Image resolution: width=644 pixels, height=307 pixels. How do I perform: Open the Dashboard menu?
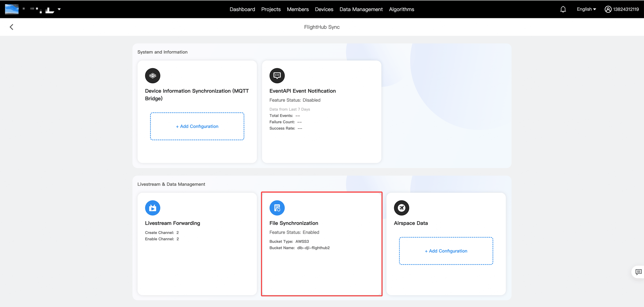click(x=242, y=9)
